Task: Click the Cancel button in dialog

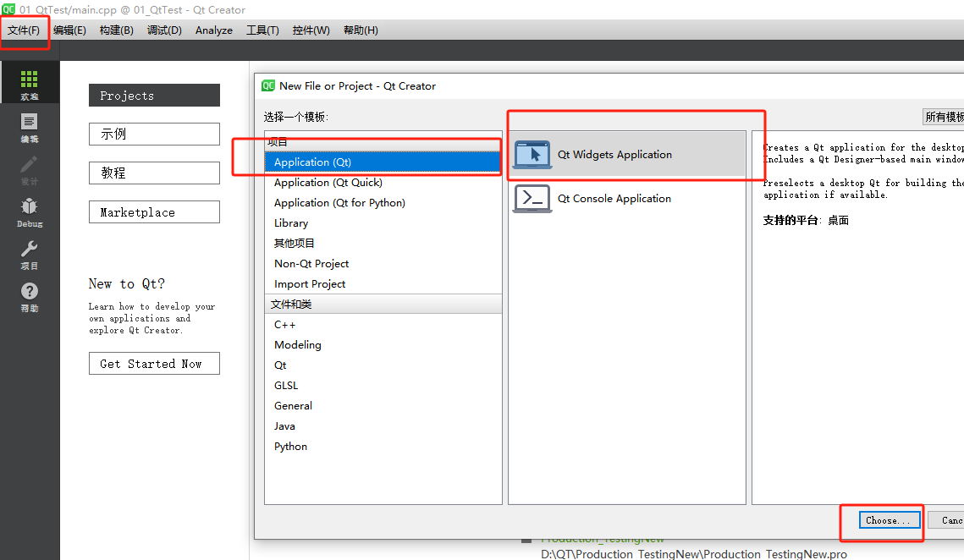Action: (x=947, y=520)
